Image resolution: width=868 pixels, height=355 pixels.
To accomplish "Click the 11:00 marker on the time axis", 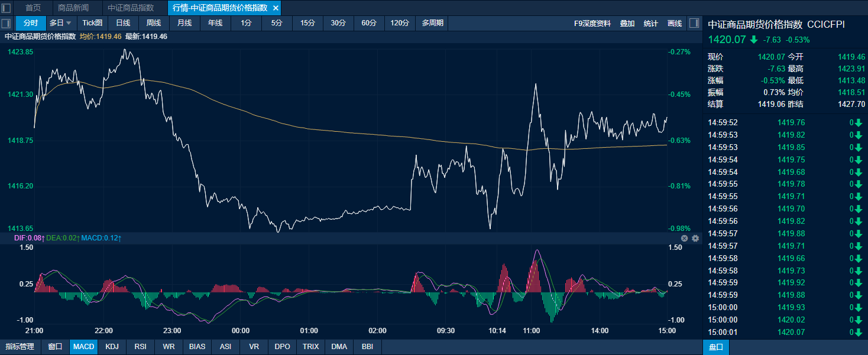I will (x=532, y=331).
